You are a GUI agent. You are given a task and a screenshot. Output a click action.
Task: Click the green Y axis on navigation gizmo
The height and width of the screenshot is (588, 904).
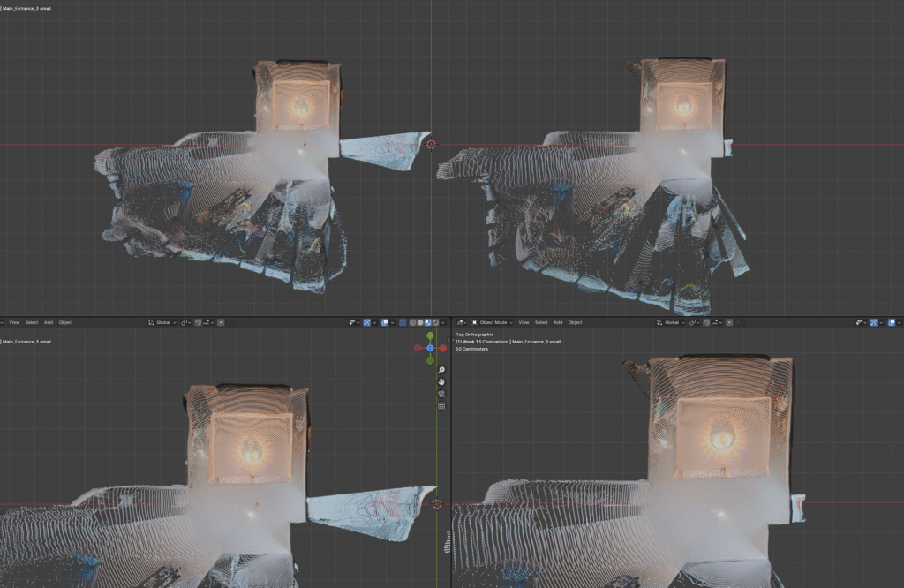tap(430, 336)
